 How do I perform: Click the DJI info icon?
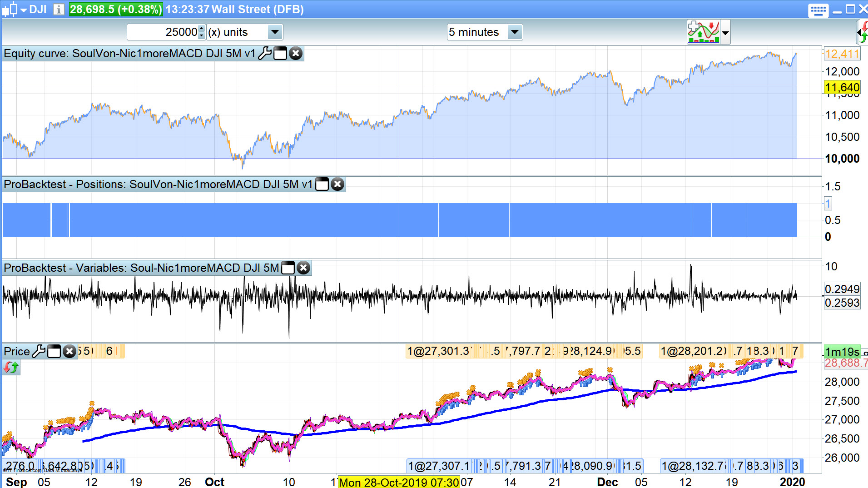[58, 9]
